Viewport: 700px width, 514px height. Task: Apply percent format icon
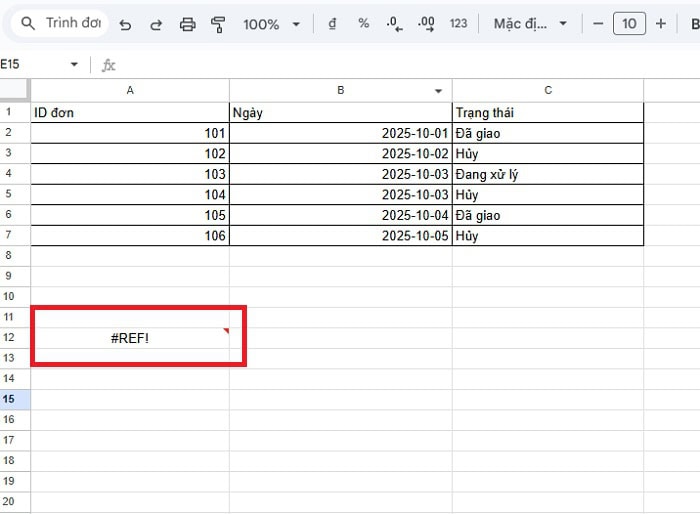(364, 23)
